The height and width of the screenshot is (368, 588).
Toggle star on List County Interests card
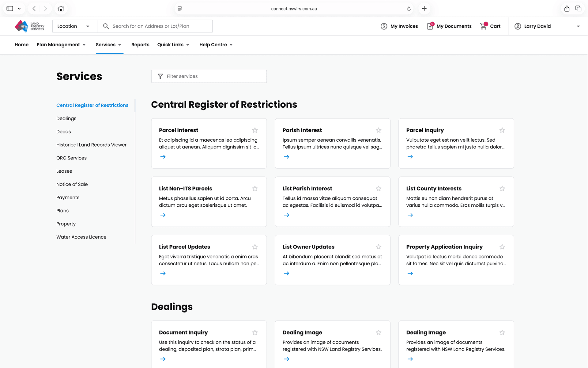tap(502, 189)
